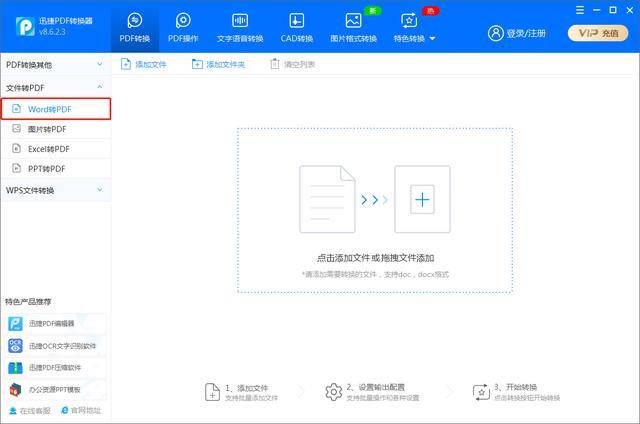Viewport: 640px width, 424px height.
Task: Select 图片转PDF in sidebar
Action: pos(56,129)
